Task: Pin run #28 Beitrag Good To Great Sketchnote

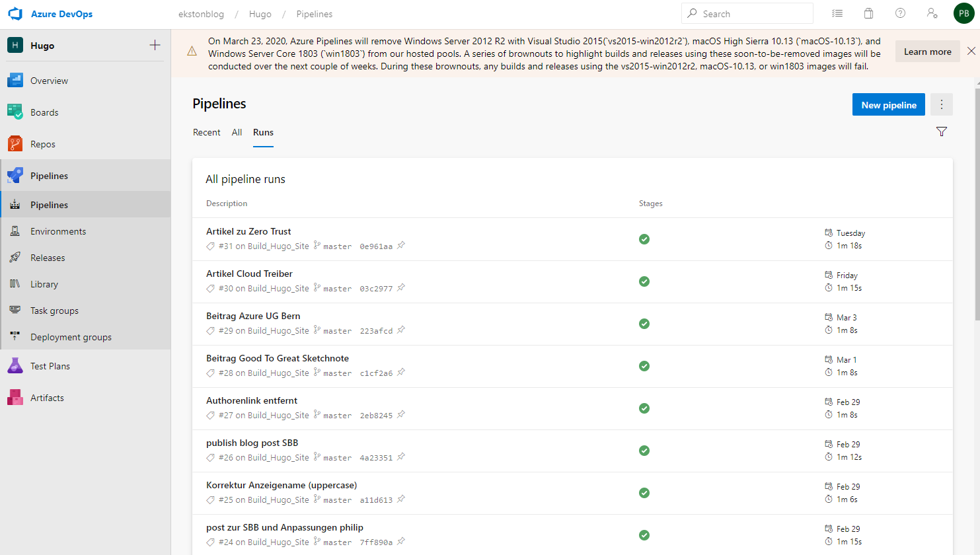Action: click(401, 373)
